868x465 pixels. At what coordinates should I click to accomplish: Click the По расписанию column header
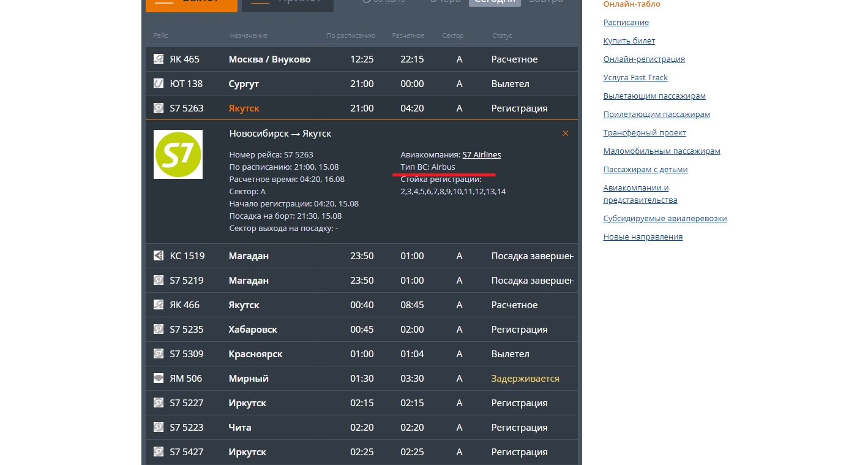(351, 36)
